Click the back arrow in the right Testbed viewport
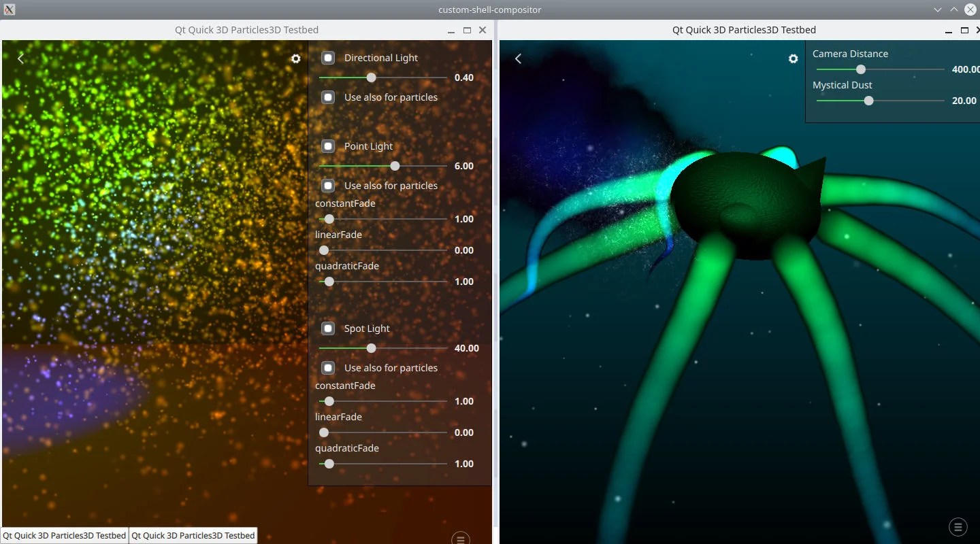Screen dimensions: 980x544 (518, 58)
